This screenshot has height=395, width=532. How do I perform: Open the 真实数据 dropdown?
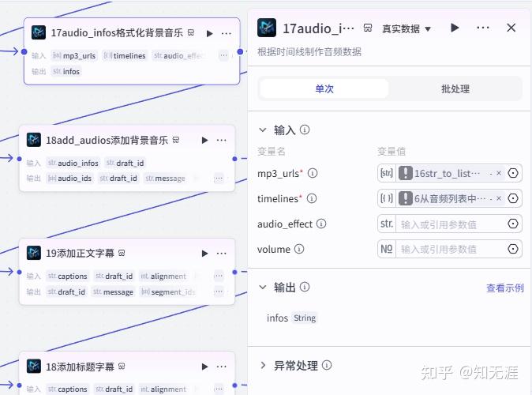tap(406, 29)
